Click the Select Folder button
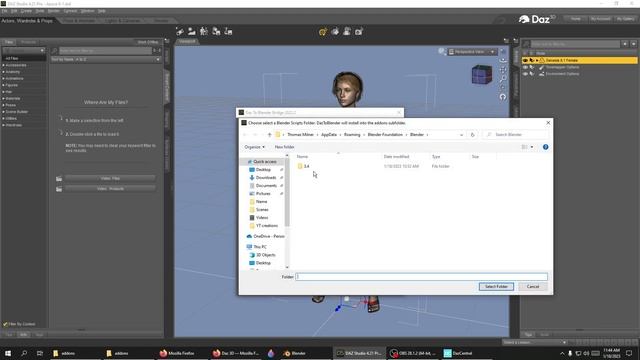Viewport: 640px width, 360px height. [x=496, y=287]
